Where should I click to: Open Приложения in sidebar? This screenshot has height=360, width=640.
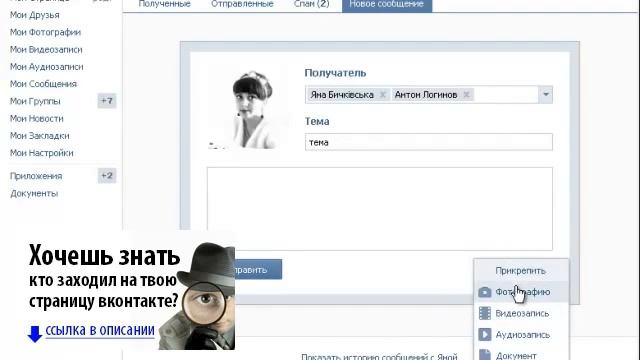point(36,176)
